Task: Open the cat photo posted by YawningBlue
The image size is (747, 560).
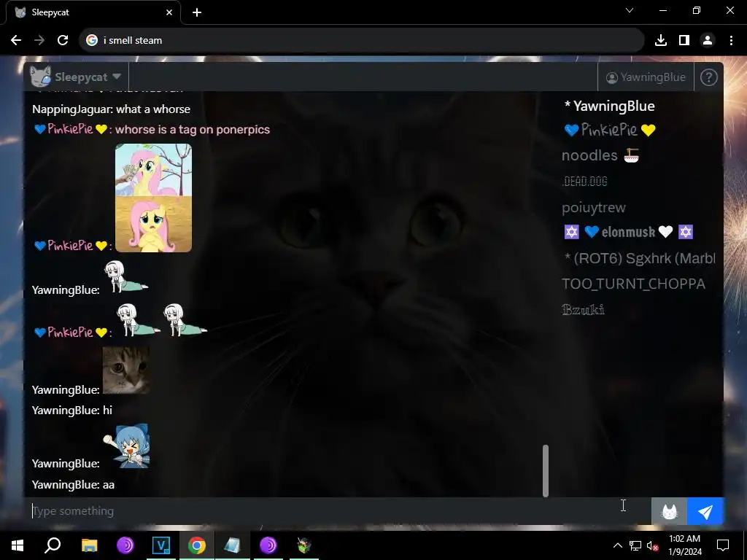Action: tap(126, 370)
